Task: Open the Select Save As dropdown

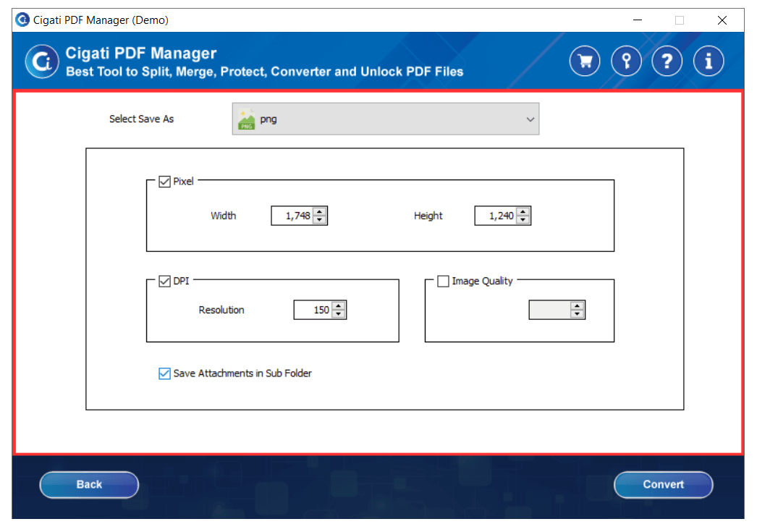Action: click(x=385, y=119)
